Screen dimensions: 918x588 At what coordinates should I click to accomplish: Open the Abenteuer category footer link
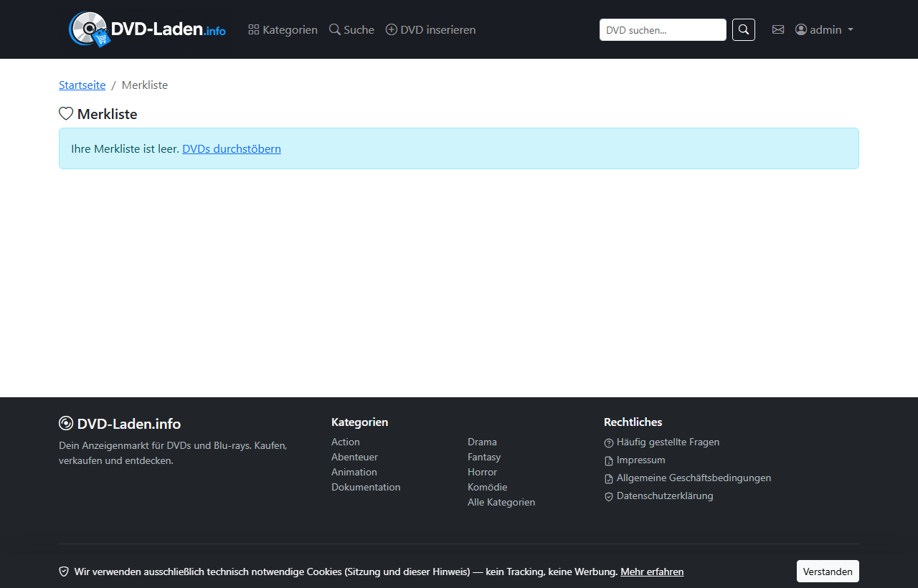pyautogui.click(x=354, y=457)
